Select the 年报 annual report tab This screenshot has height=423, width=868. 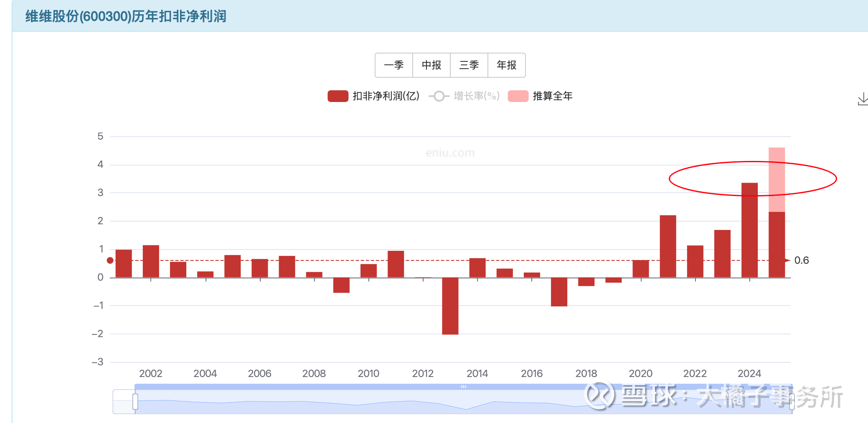point(507,65)
